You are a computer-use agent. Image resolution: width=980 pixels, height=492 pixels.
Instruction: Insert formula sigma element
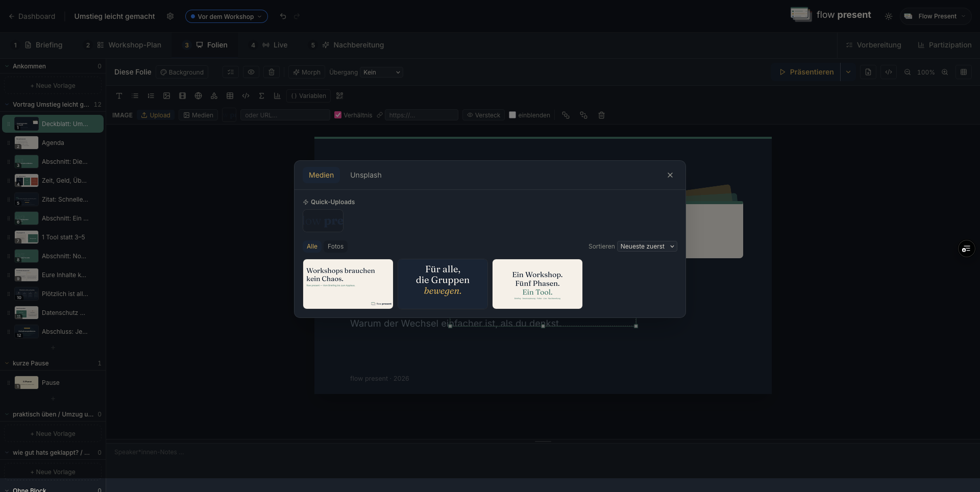coord(261,96)
